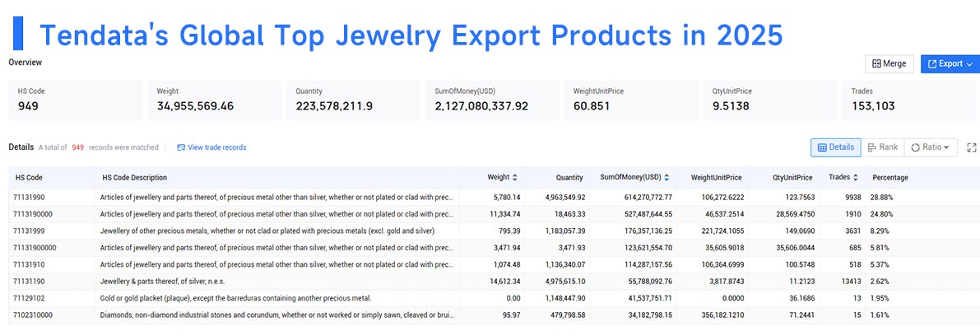Open the Ratio view dropdown
The height and width of the screenshot is (336, 980).
coord(930,147)
